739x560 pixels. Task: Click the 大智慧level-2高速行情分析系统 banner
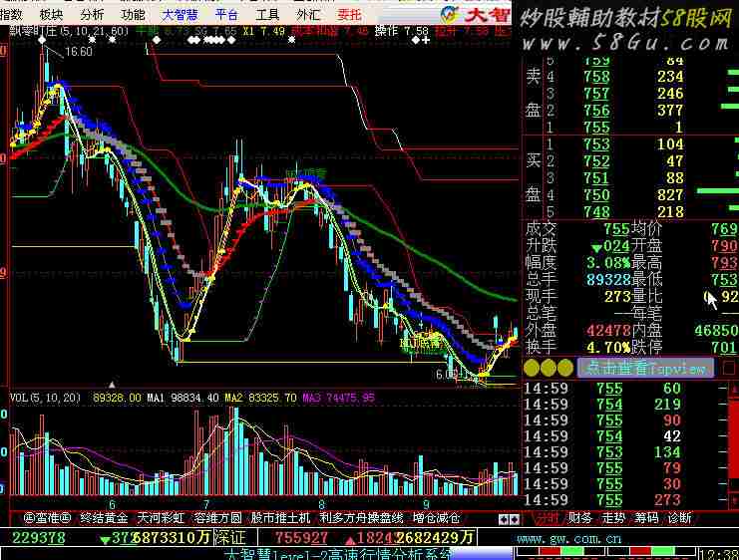tap(337, 554)
